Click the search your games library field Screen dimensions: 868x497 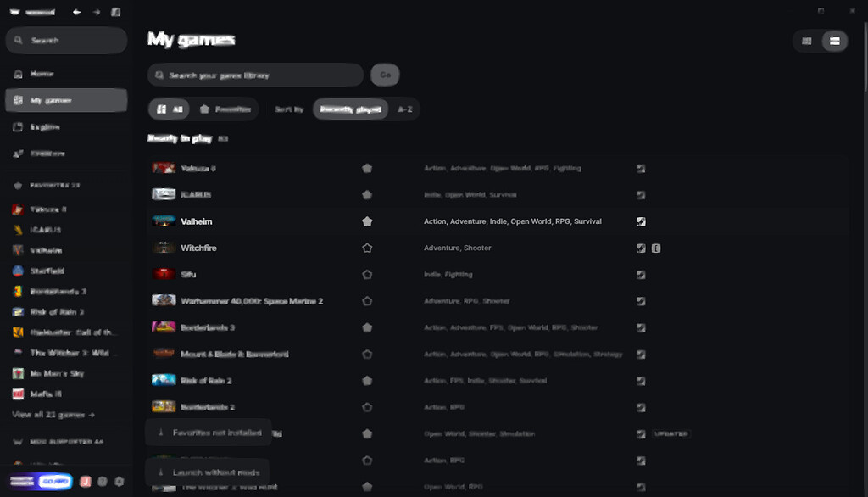tap(254, 75)
